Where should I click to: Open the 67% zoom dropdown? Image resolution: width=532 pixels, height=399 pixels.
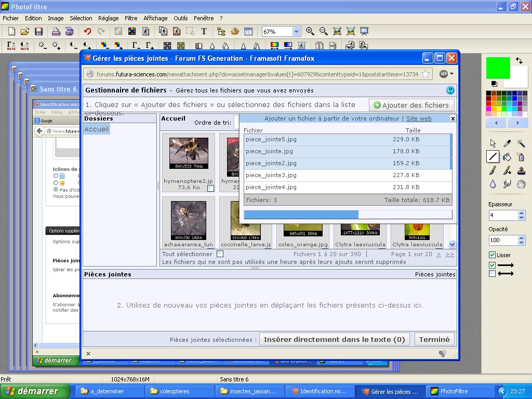tap(296, 32)
